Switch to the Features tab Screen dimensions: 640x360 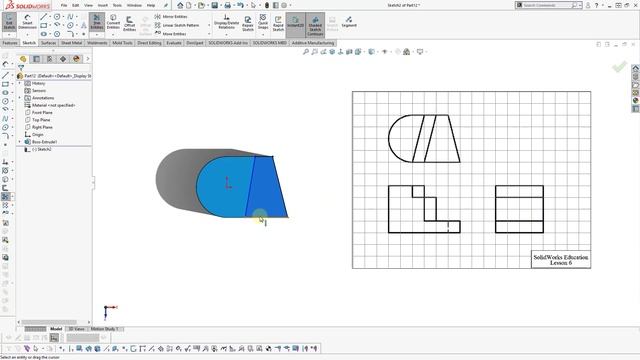(x=10, y=43)
